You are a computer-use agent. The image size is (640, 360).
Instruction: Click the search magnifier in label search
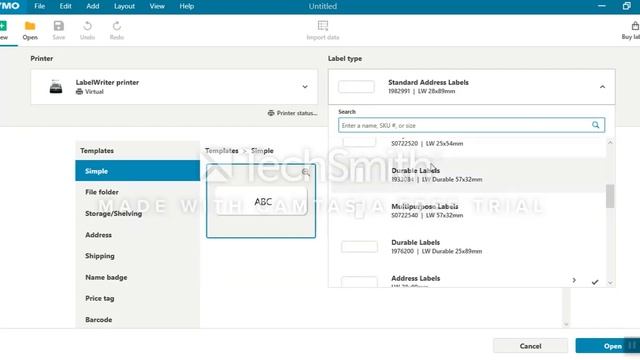[596, 125]
